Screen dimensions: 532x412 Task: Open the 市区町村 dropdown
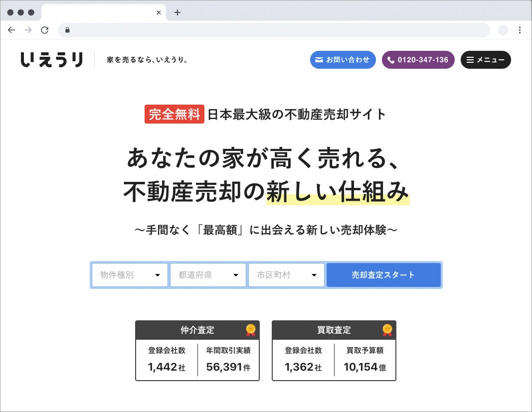pyautogui.click(x=286, y=275)
